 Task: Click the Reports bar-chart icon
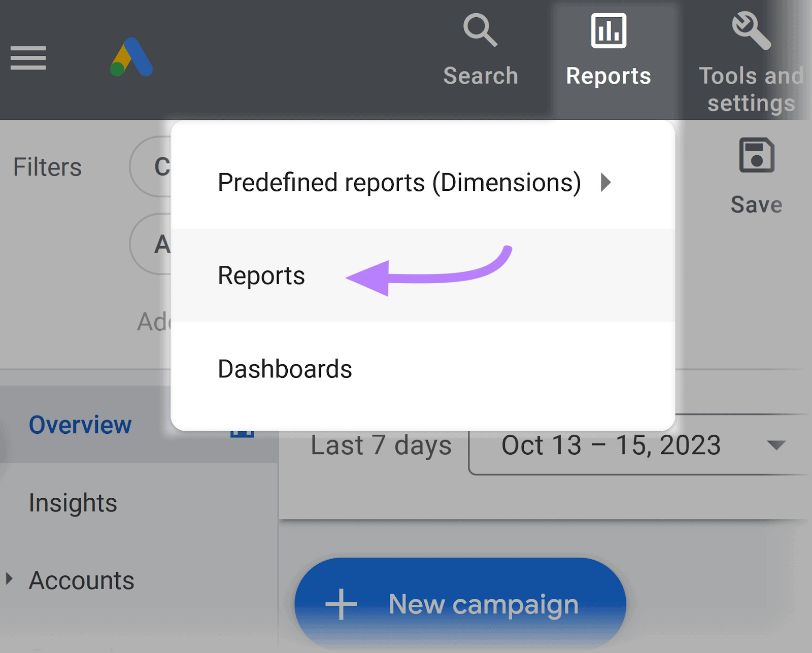click(x=608, y=30)
